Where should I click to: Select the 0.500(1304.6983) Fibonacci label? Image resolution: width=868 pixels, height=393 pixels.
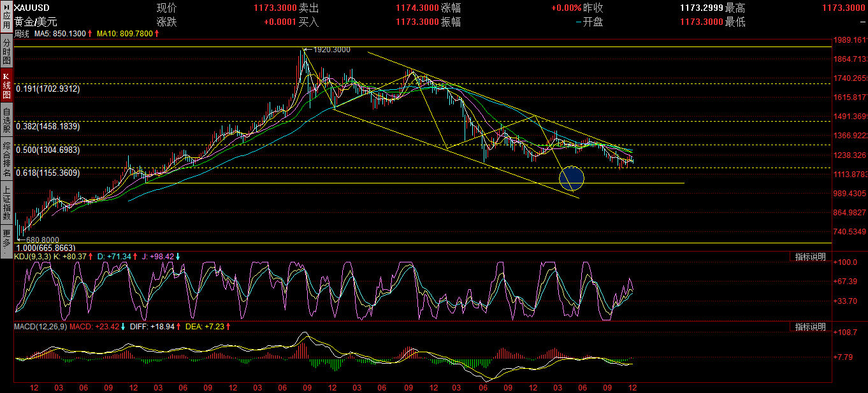coord(48,150)
